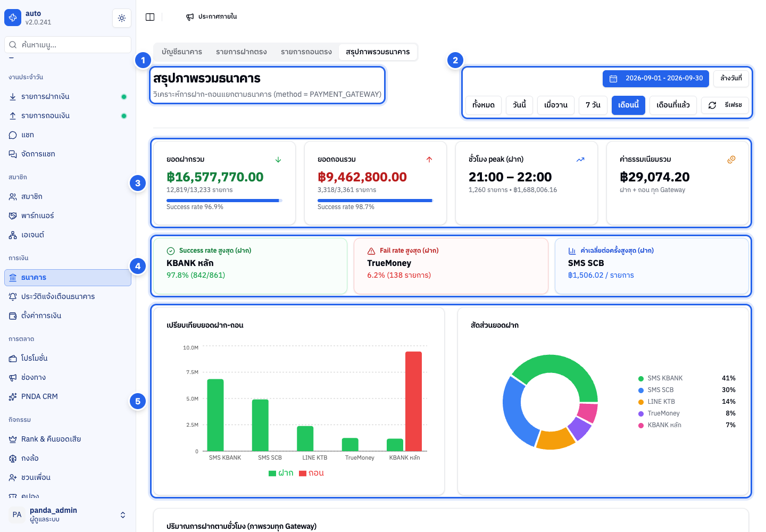Image resolution: width=766 pixels, height=532 pixels.
Task: Click the ค้นหาเมนู search field
Action: (68, 45)
